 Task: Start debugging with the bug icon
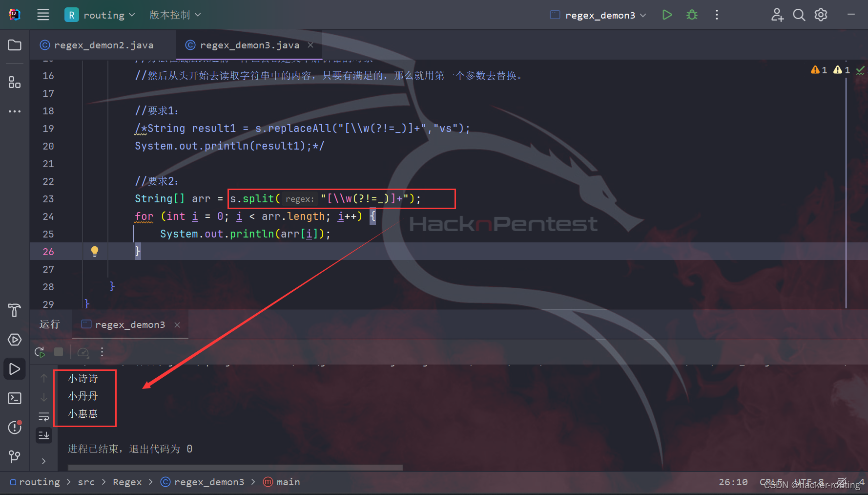[x=692, y=15]
